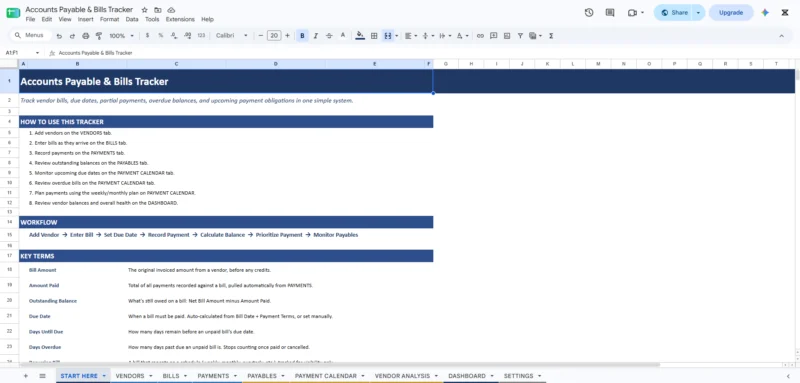The height and width of the screenshot is (383, 800).
Task: Add a new sheet
Action: (x=26, y=376)
